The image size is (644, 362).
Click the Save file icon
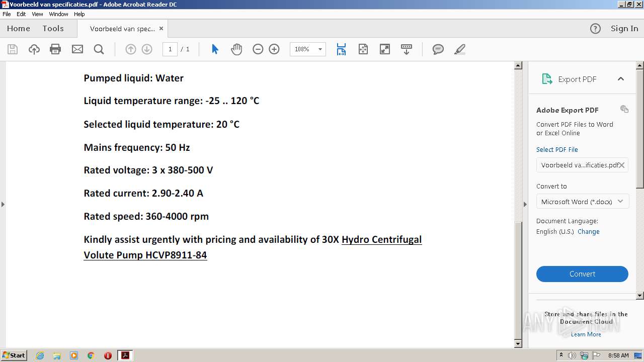[13, 49]
